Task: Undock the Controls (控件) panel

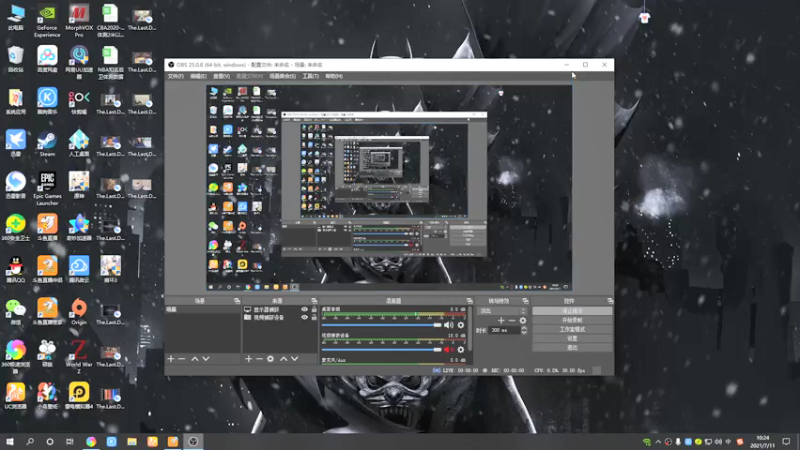Action: 610,301
